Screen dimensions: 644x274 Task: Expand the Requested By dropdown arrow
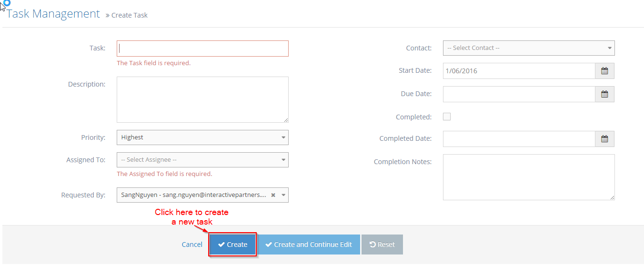(x=283, y=195)
